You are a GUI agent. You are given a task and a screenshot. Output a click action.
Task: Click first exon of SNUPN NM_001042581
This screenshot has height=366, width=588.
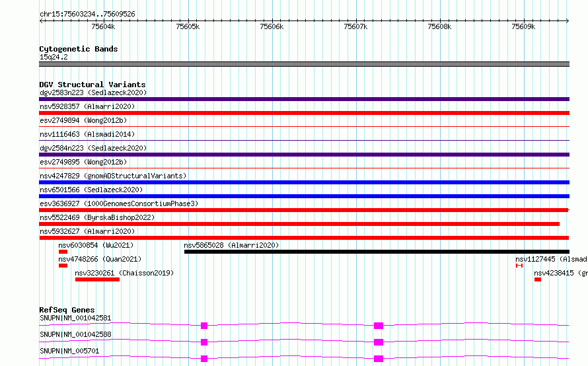pos(204,326)
